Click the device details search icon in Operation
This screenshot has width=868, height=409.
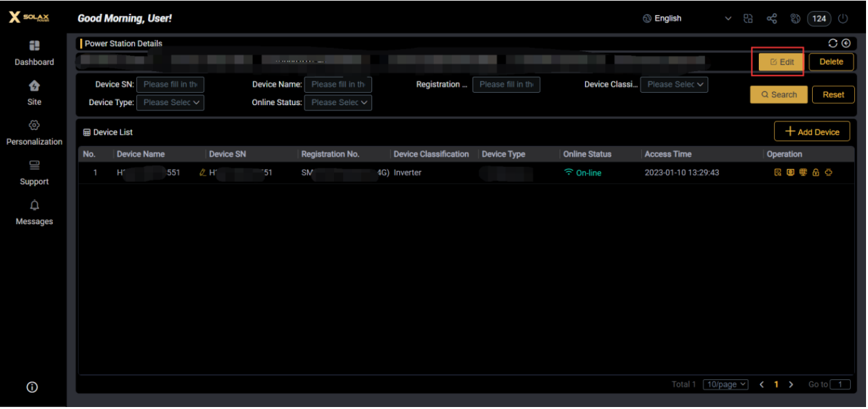click(777, 173)
